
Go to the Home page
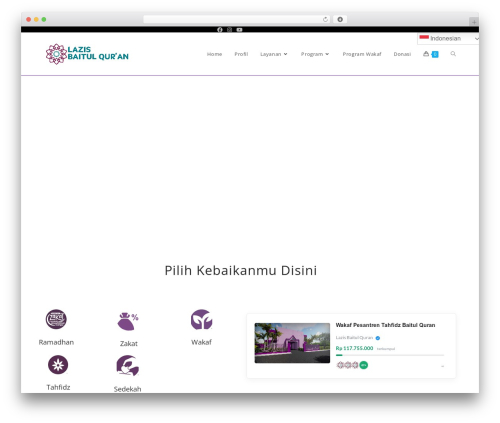click(x=214, y=54)
